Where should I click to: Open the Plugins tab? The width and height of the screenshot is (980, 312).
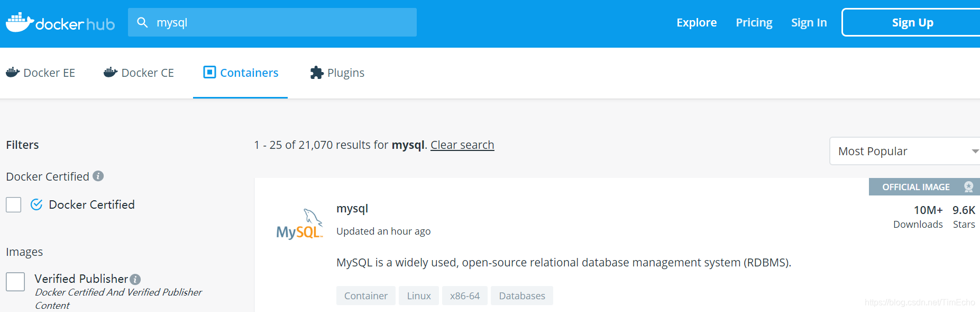[x=337, y=73]
